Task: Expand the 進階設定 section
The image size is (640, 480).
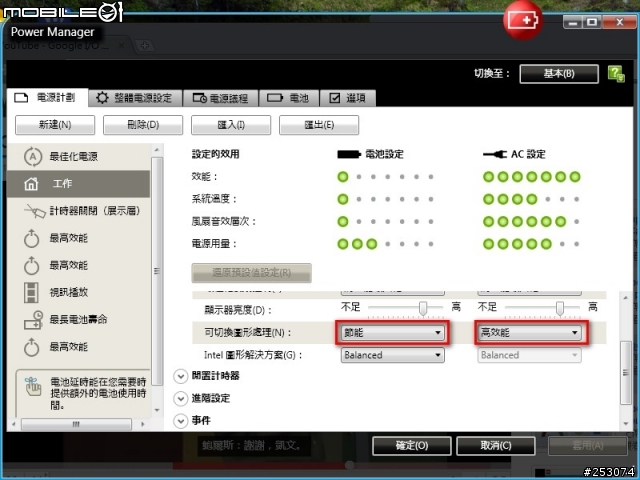Action: click(x=180, y=398)
